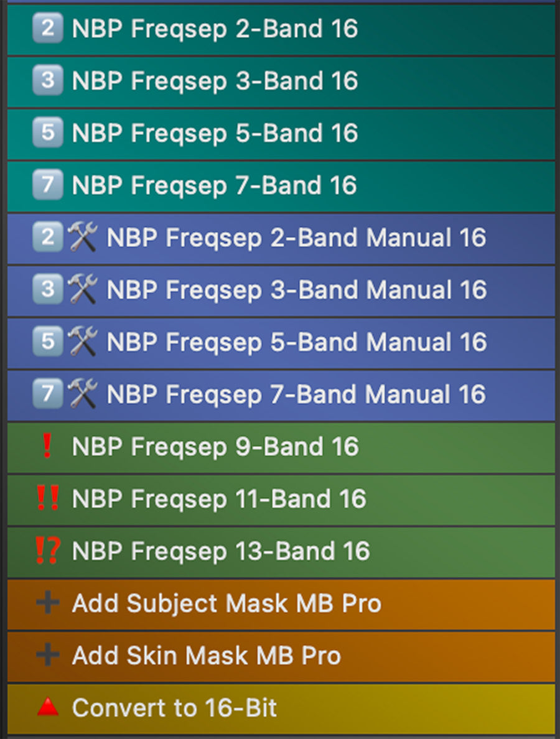Start NBP Freqsep 7-Band Manual 16
560x739 pixels.
coord(296,395)
